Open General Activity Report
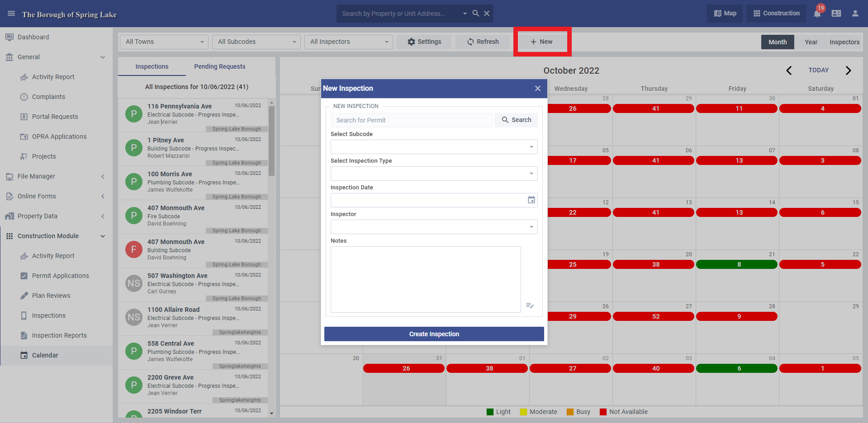This screenshot has width=868, height=423. point(53,77)
